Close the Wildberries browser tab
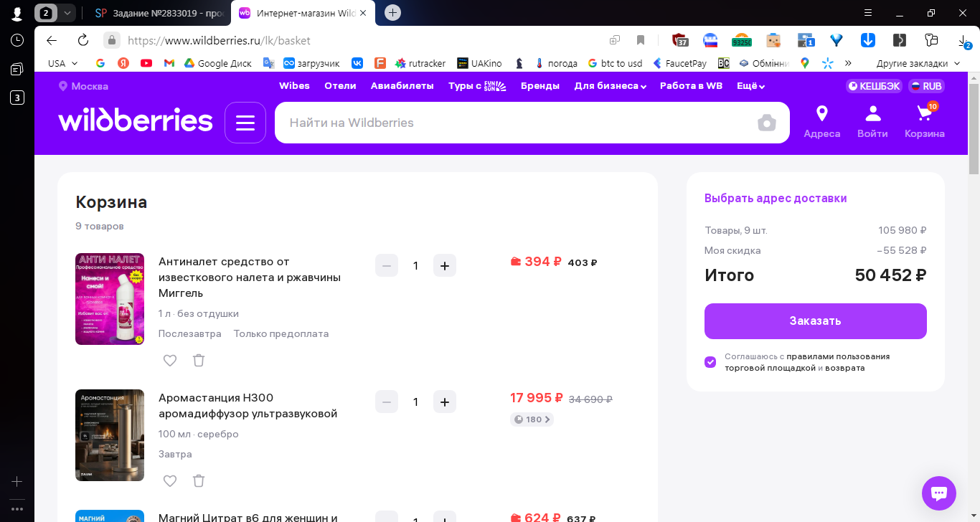This screenshot has width=980, height=522. 362,13
